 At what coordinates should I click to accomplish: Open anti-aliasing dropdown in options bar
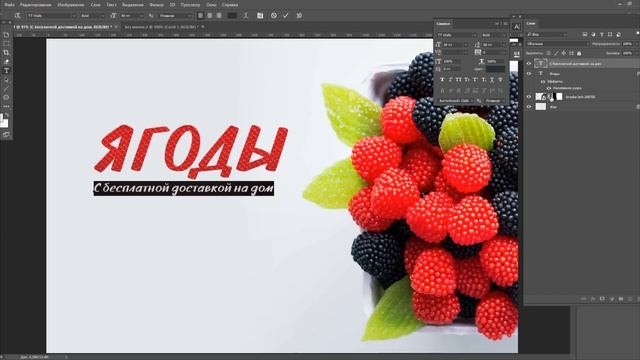tap(175, 16)
